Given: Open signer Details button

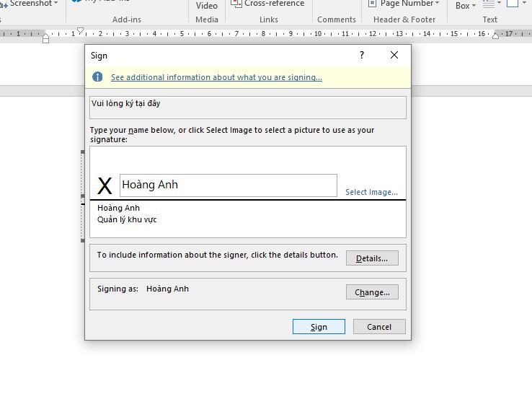Looking at the screenshot, I should [372, 258].
